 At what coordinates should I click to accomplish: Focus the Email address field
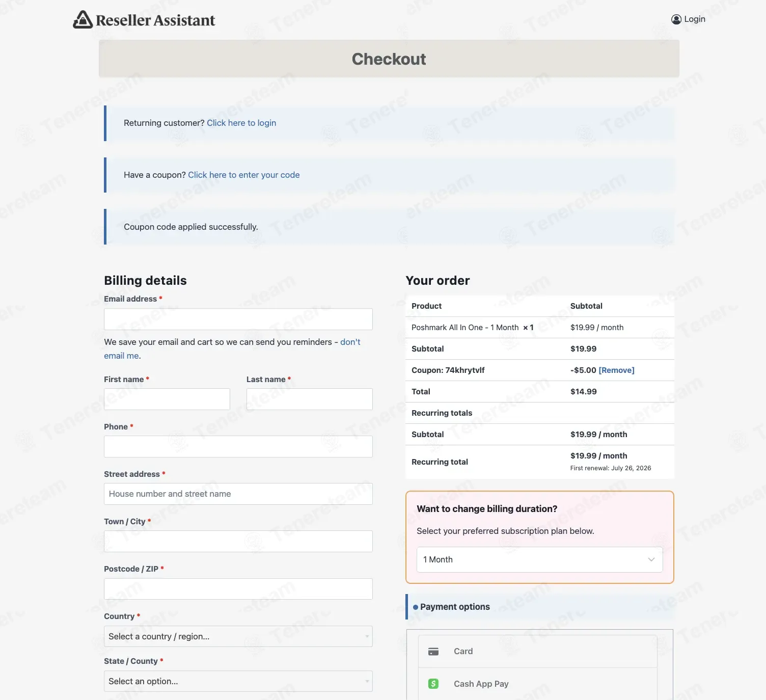(x=238, y=319)
